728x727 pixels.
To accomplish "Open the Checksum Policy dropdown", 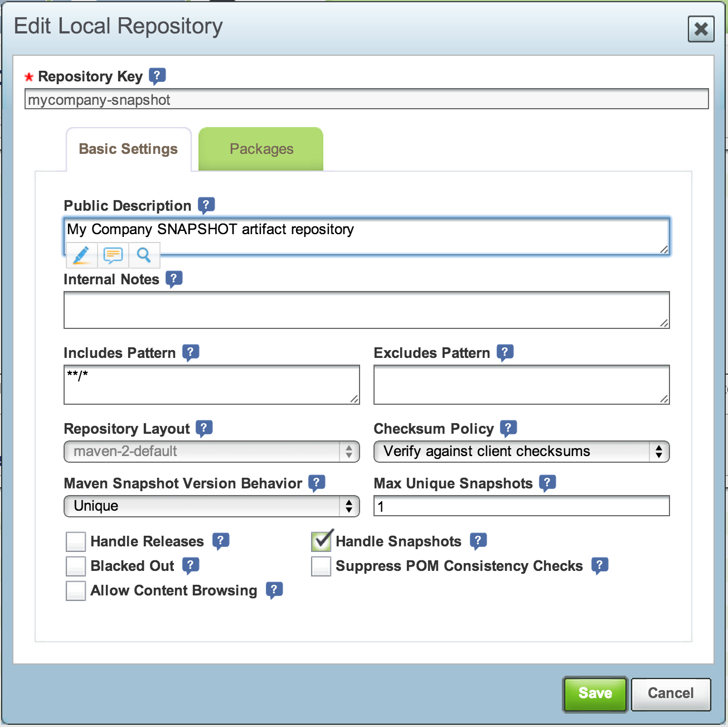I will coord(521,452).
